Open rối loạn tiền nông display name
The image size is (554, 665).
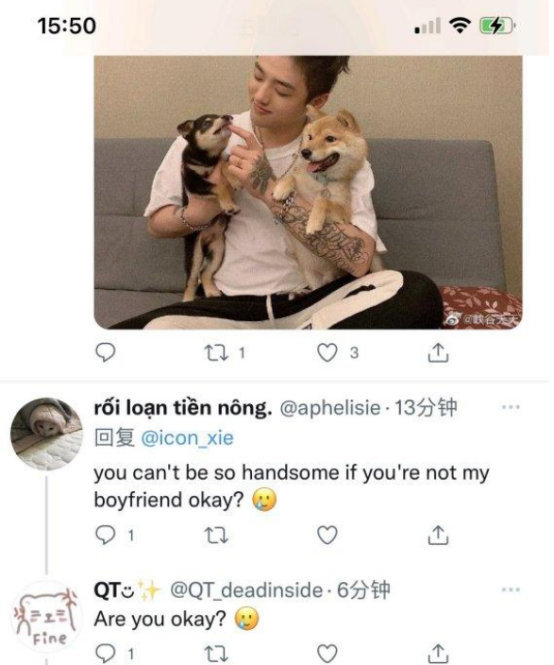(183, 408)
